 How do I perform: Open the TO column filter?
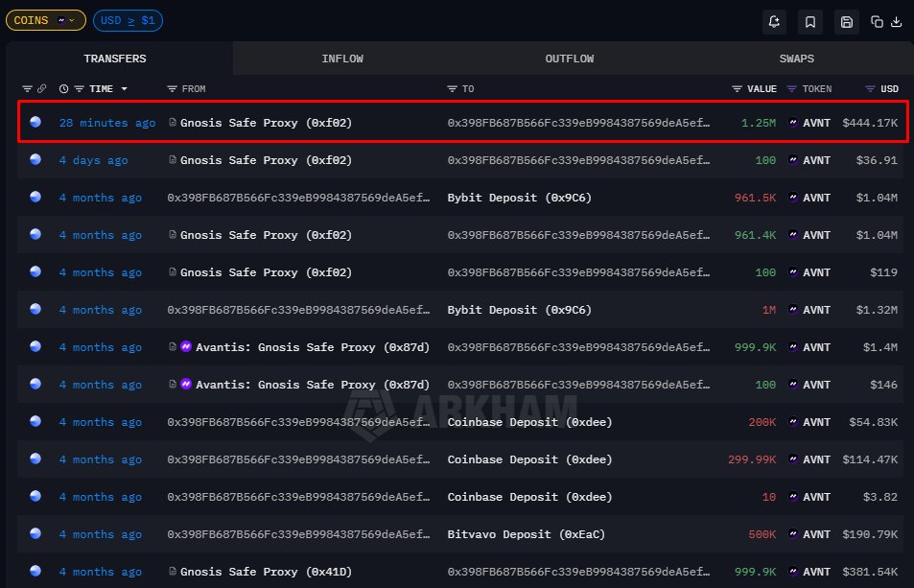point(452,89)
